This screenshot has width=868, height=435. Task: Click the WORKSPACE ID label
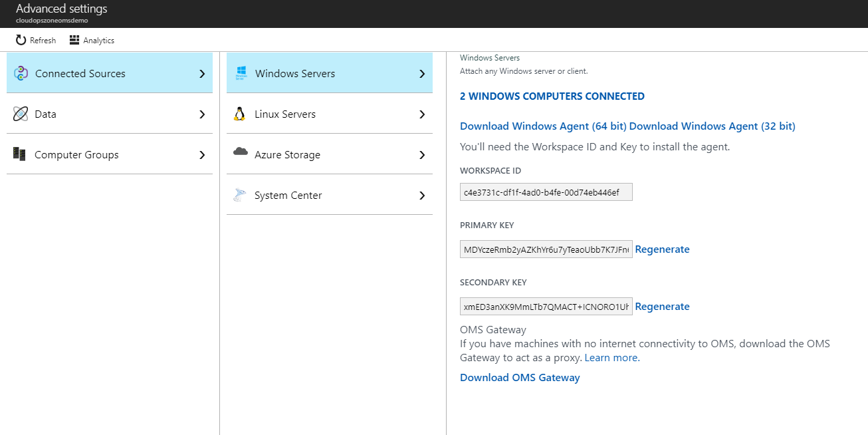click(x=490, y=171)
